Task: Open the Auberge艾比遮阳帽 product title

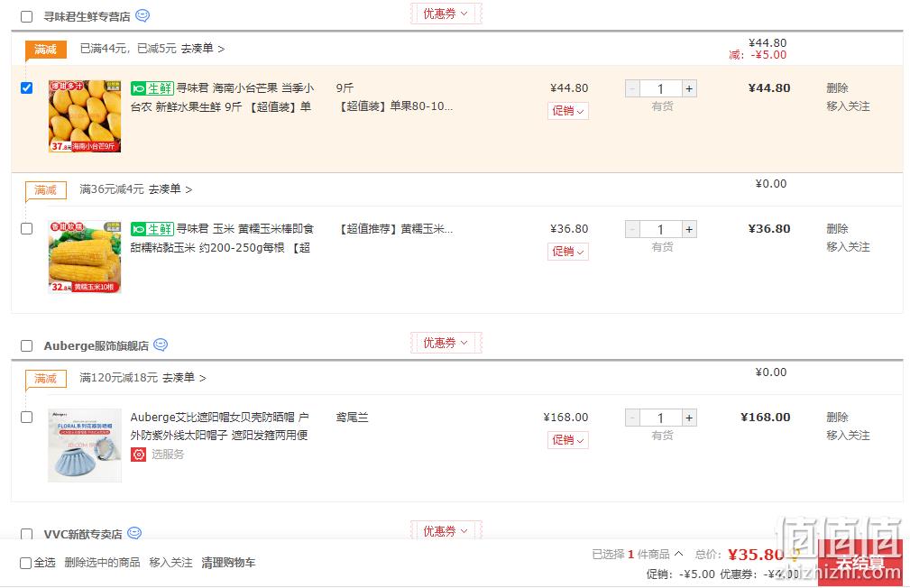Action: [220, 426]
